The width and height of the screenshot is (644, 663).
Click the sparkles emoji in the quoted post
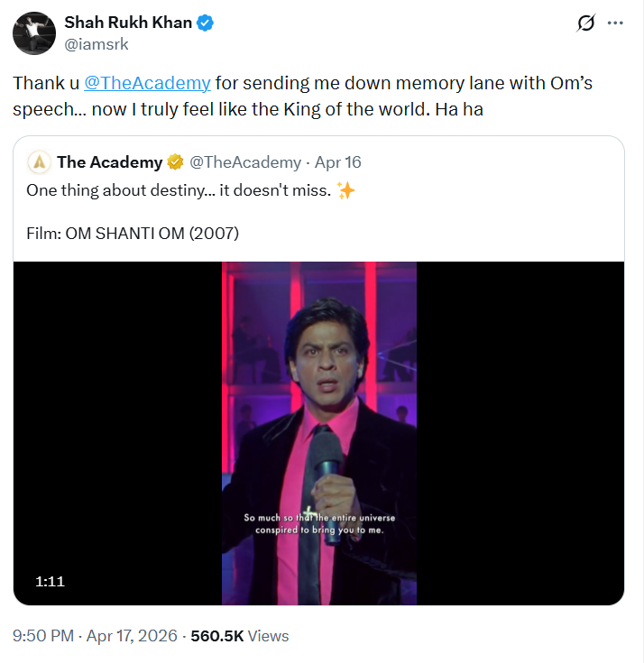[345, 191]
